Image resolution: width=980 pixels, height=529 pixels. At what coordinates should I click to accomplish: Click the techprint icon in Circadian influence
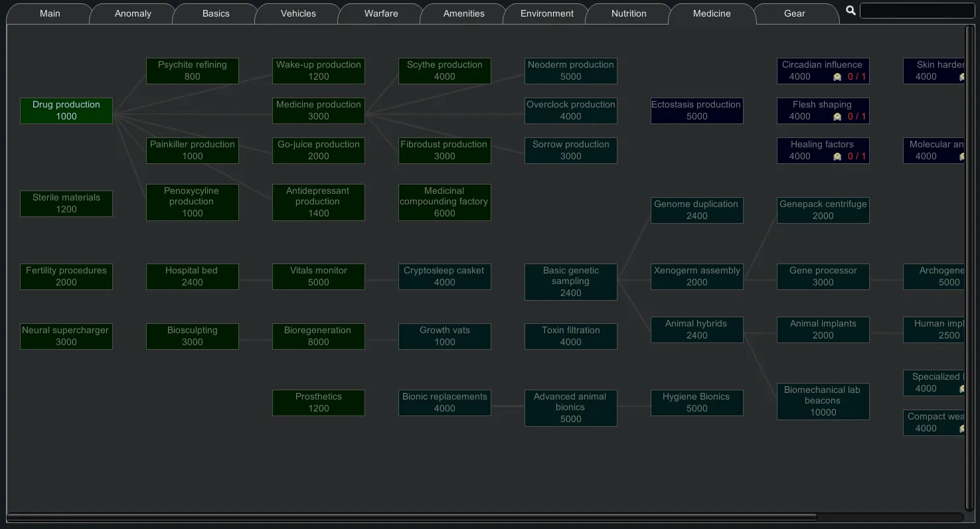[x=837, y=77]
